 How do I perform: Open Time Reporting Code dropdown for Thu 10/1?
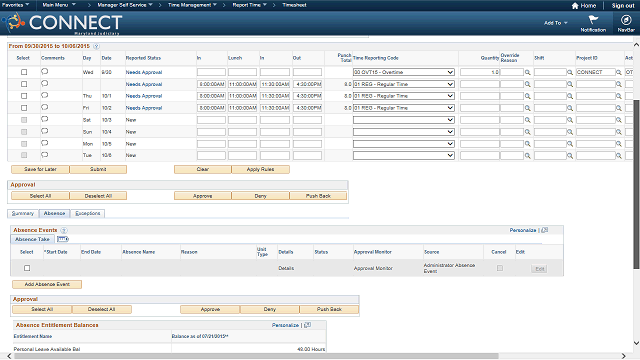click(x=404, y=96)
